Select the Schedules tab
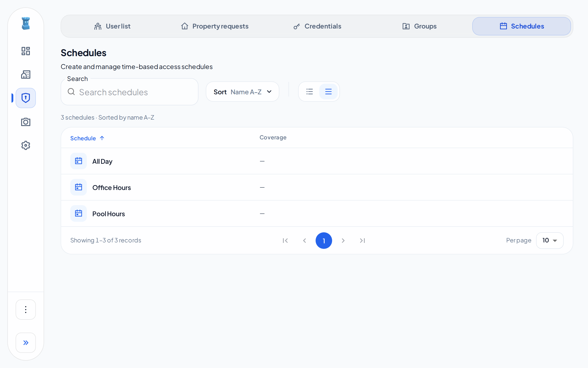This screenshot has width=588, height=368. click(522, 26)
